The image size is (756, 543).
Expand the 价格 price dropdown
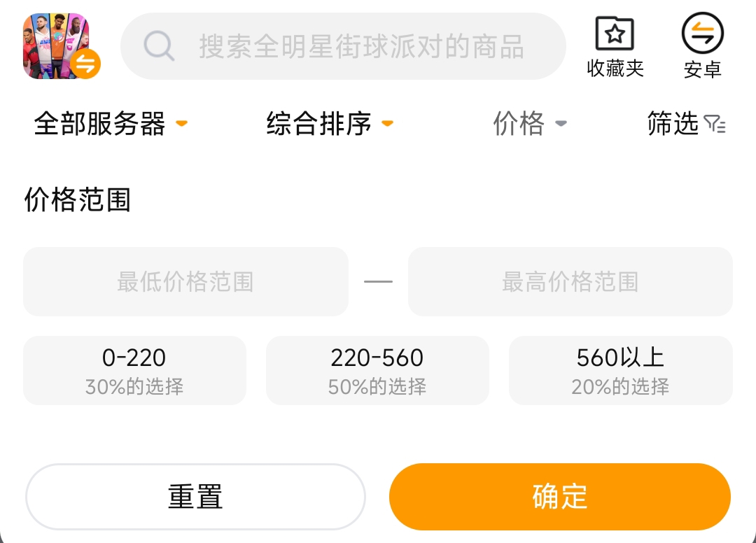coord(529,124)
